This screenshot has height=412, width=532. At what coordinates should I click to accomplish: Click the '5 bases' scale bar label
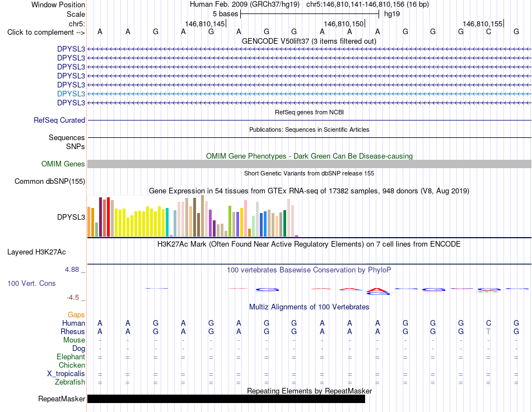(x=225, y=14)
